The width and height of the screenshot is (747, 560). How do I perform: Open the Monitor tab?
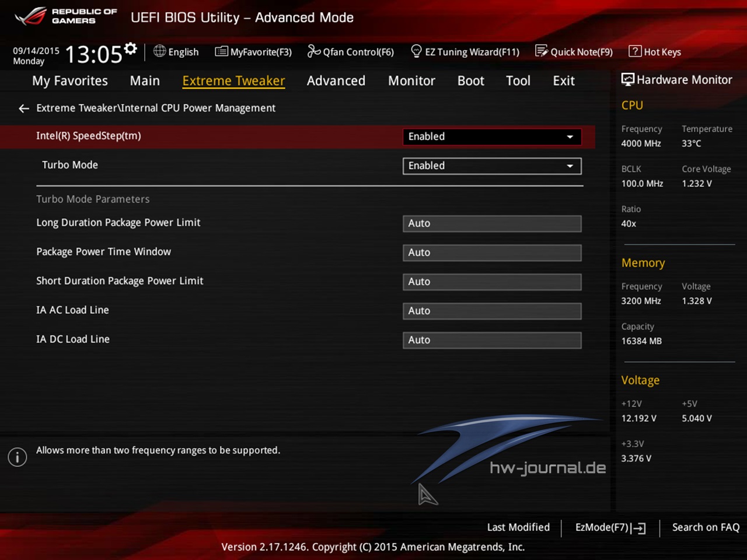pyautogui.click(x=411, y=80)
